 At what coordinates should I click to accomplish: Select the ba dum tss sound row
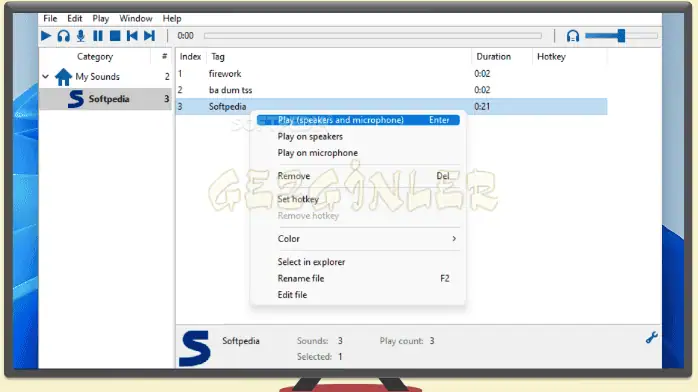coord(392,90)
